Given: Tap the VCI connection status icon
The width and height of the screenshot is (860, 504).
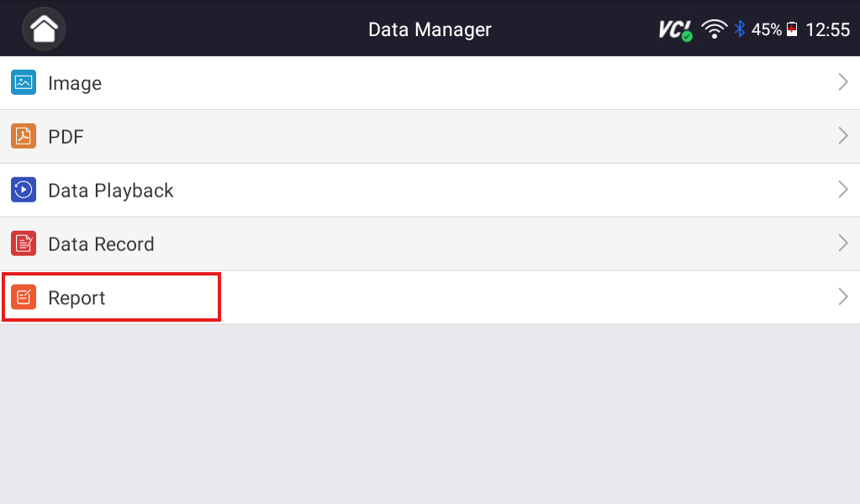Looking at the screenshot, I should (x=675, y=30).
